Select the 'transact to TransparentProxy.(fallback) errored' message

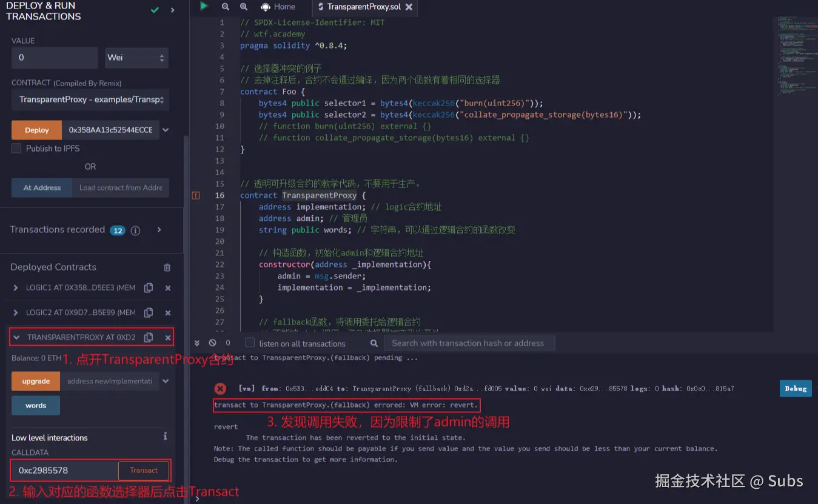click(346, 405)
